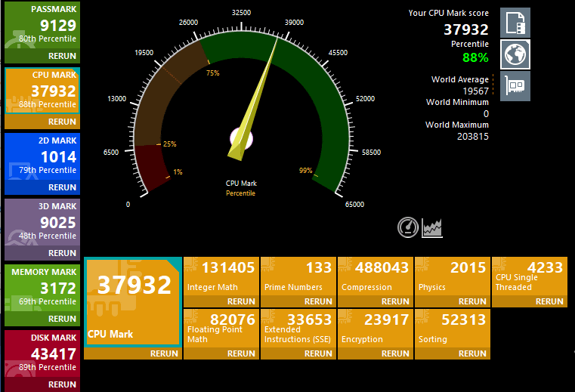Click the 32500 gauge scale label

(x=241, y=13)
